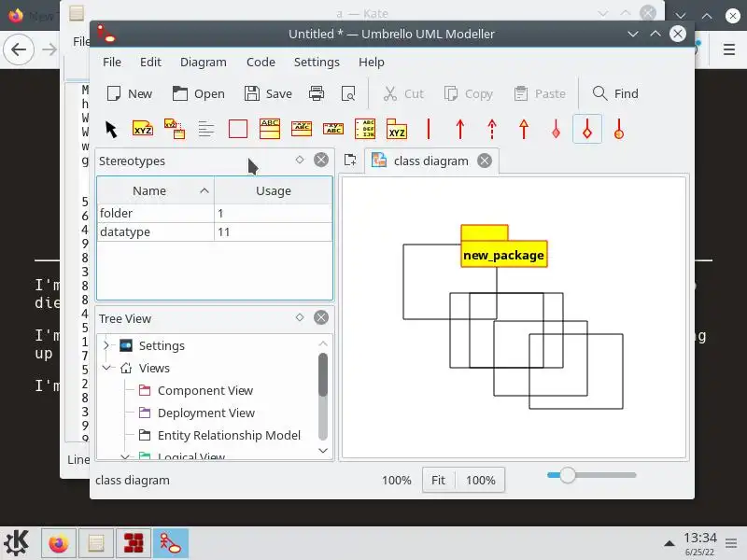Show hidden system tray icons
The height and width of the screenshot is (560, 747).
pos(669,543)
